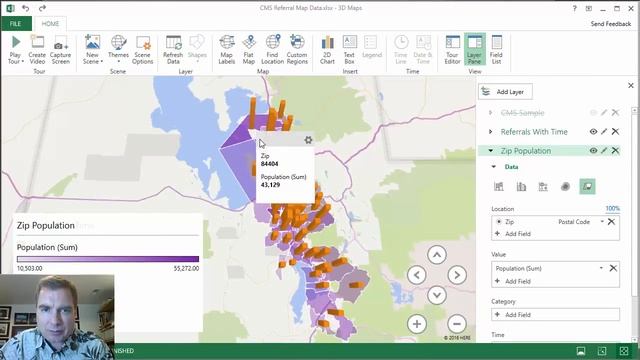Collapse the Data section
The height and width of the screenshot is (360, 640).
pyautogui.click(x=494, y=167)
